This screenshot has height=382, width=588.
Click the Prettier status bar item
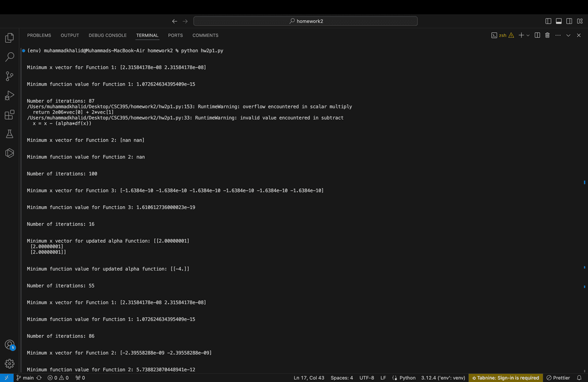click(x=558, y=378)
